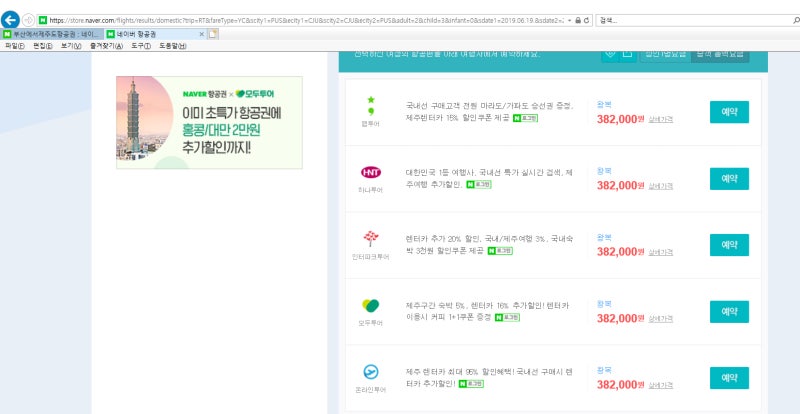Click the N 로그인 badge in 하나투어 row
800x414 pixels.
coord(479,185)
